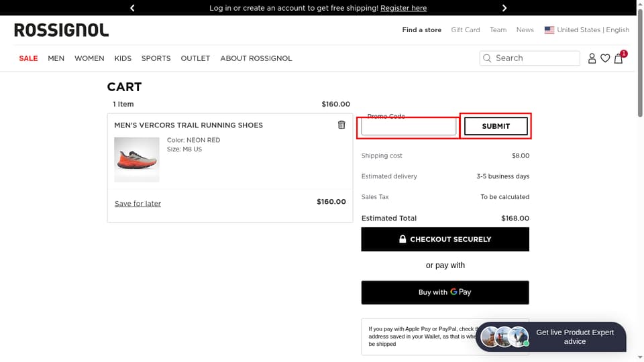Screen dimensions: 644x362
Task: Select the 3-5 business days text
Action: point(502,176)
